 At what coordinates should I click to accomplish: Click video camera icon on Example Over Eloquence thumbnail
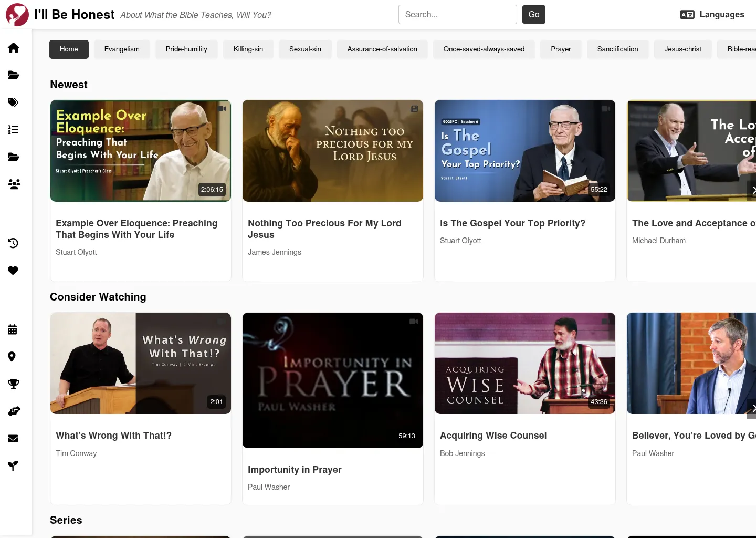[x=222, y=109]
